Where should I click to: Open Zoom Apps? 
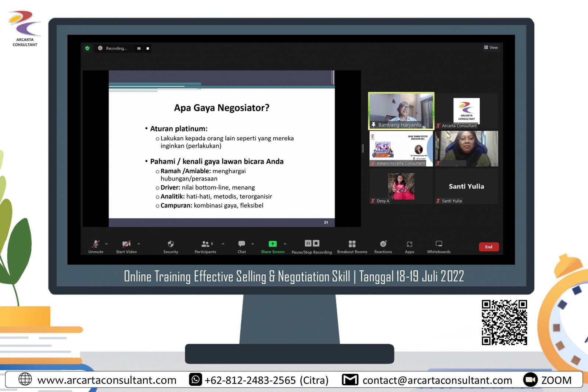pos(409,246)
